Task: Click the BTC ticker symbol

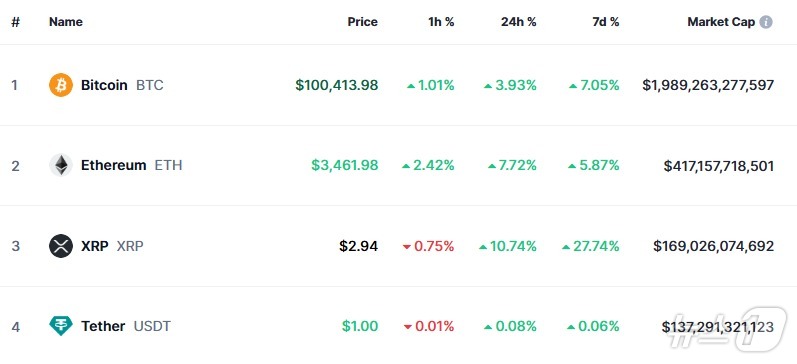Action: (x=149, y=85)
